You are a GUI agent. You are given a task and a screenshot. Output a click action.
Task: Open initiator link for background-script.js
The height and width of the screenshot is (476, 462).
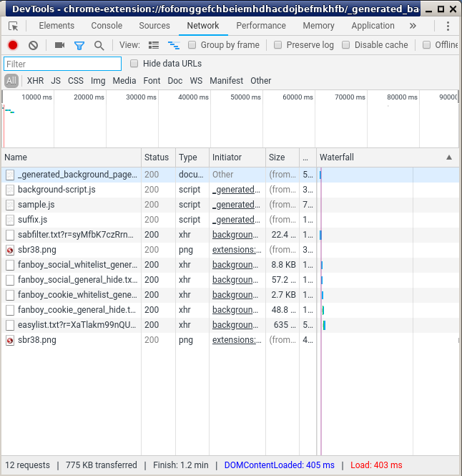pos(235,190)
